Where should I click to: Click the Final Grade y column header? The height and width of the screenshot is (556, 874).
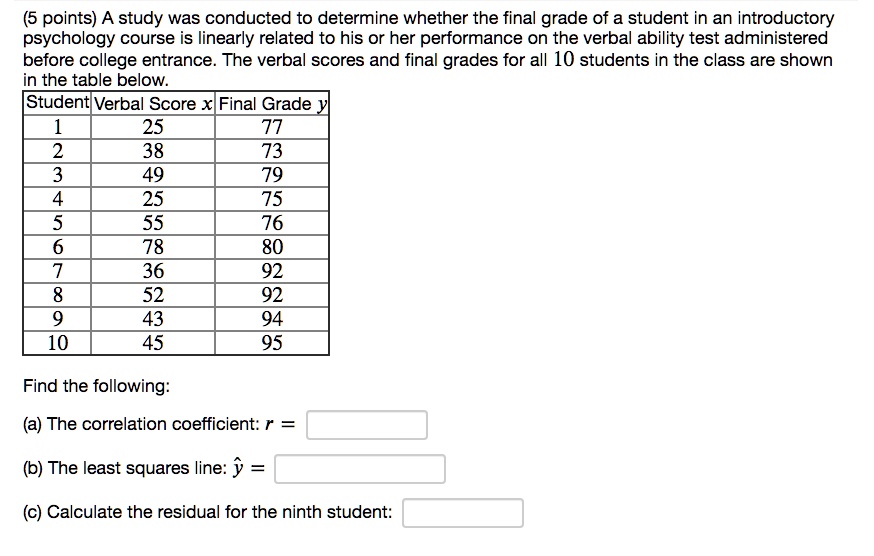(272, 103)
